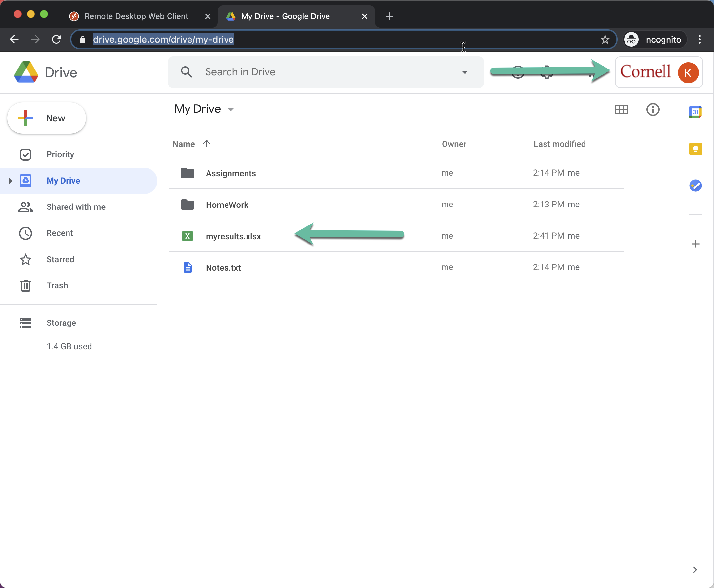Show the view details info icon

tap(653, 109)
